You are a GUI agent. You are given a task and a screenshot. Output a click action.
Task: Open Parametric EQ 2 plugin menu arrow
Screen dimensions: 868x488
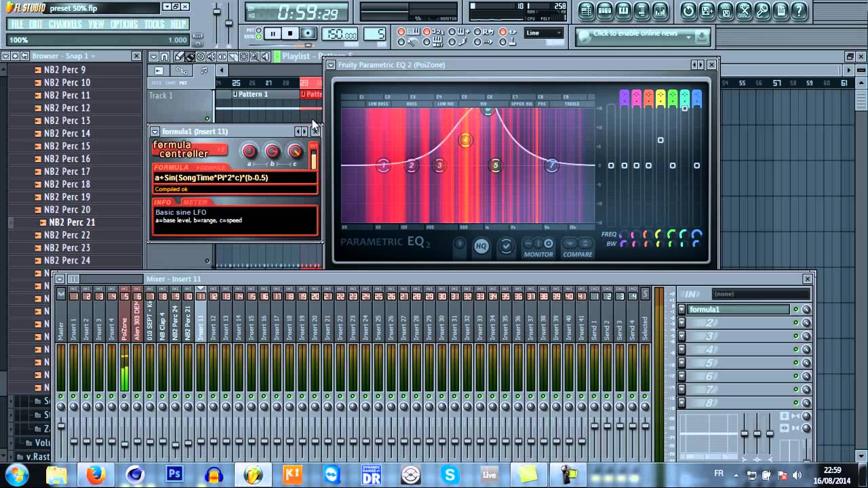point(331,65)
